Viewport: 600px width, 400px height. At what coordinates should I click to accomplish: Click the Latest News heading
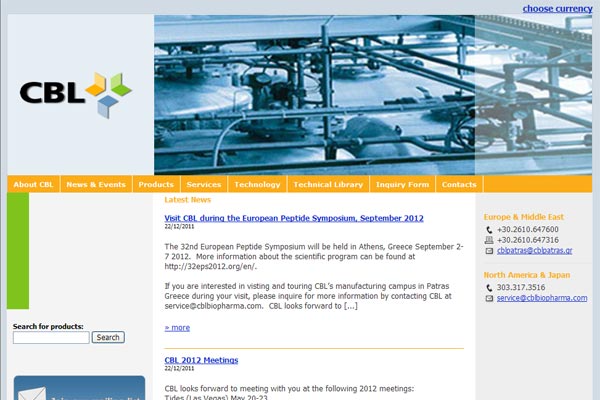(188, 199)
